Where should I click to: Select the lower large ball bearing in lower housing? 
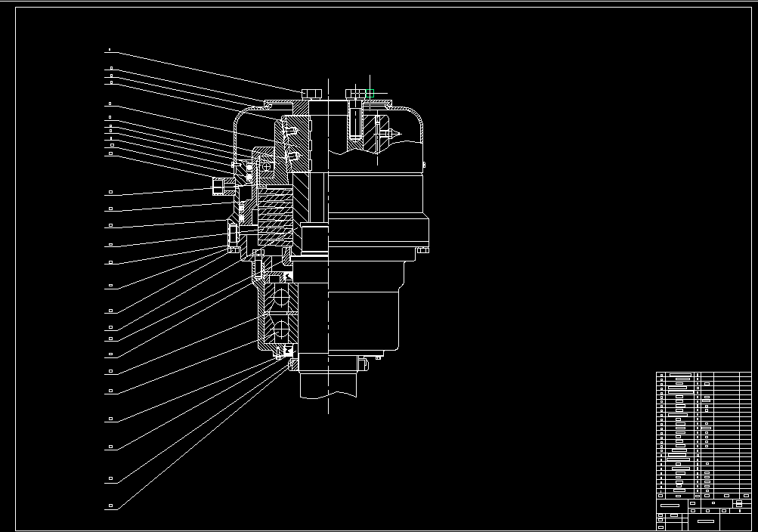[x=281, y=330]
